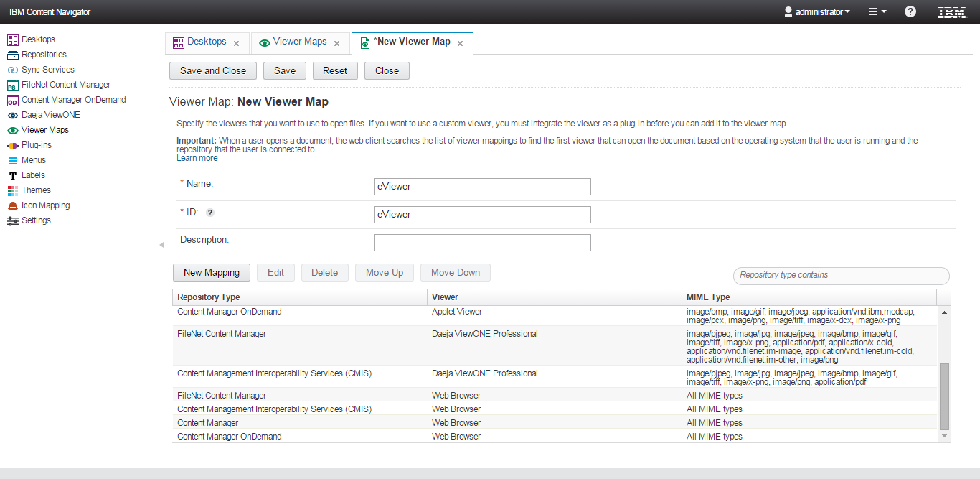This screenshot has width=980, height=479.
Task: Click the Help question mark icon
Action: [910, 11]
